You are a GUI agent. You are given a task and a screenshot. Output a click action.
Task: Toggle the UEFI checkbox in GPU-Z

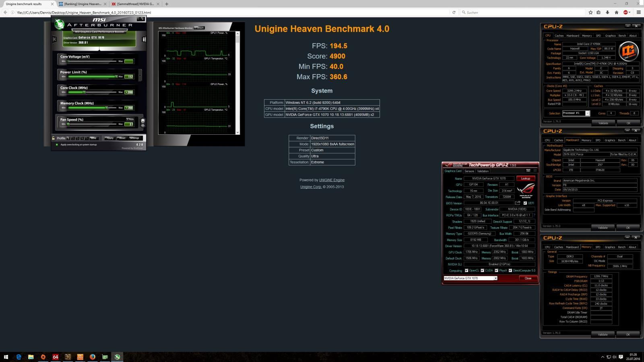point(525,203)
